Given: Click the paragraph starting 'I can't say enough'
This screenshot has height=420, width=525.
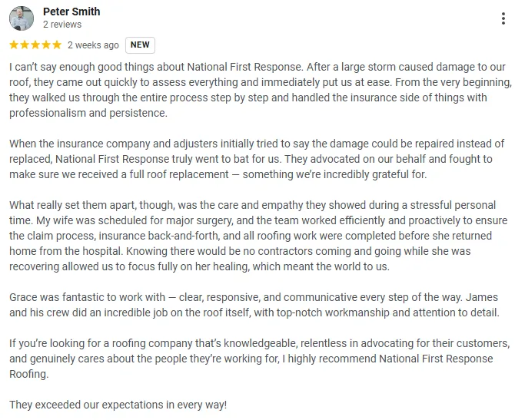Looking at the screenshot, I should point(261,90).
